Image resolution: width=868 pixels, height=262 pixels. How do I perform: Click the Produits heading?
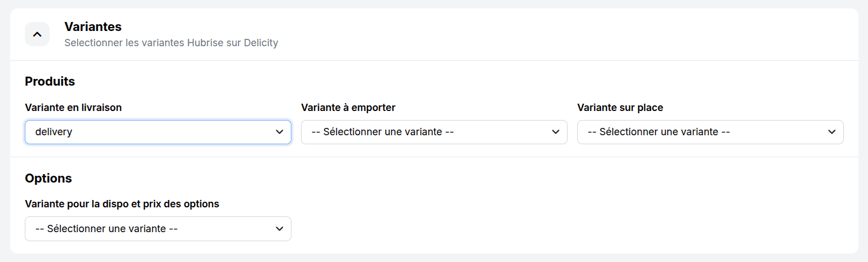50,81
